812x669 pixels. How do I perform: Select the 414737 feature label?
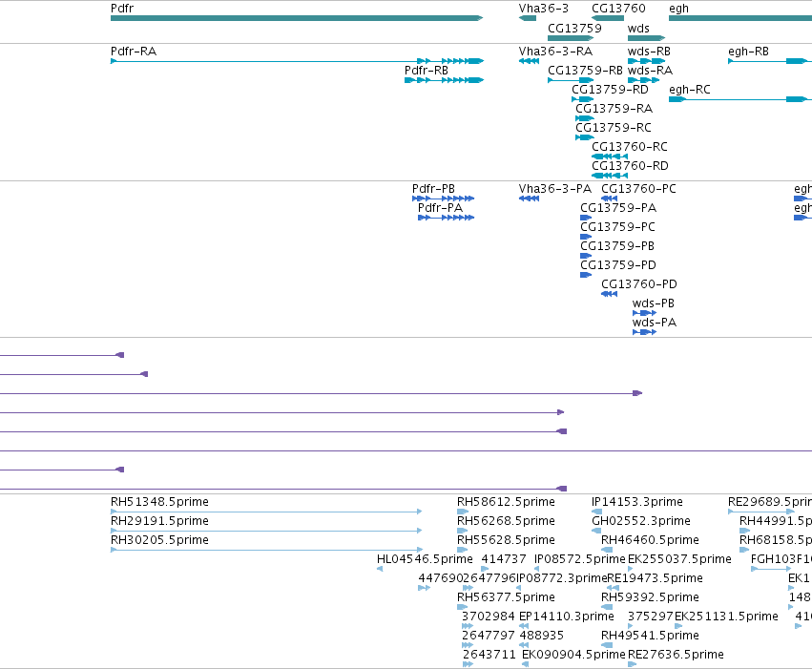click(504, 560)
